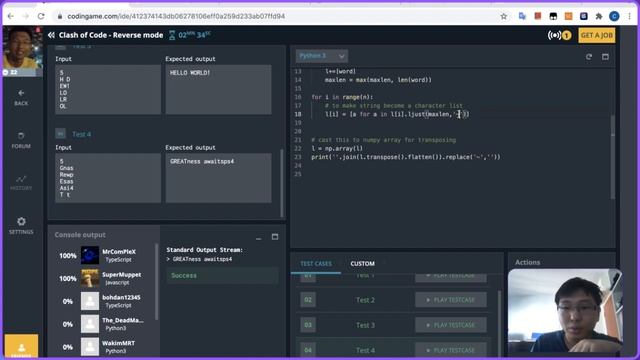Viewport: 640px width, 360px height.
Task: Minimize the Console output panel
Action: coord(258,237)
